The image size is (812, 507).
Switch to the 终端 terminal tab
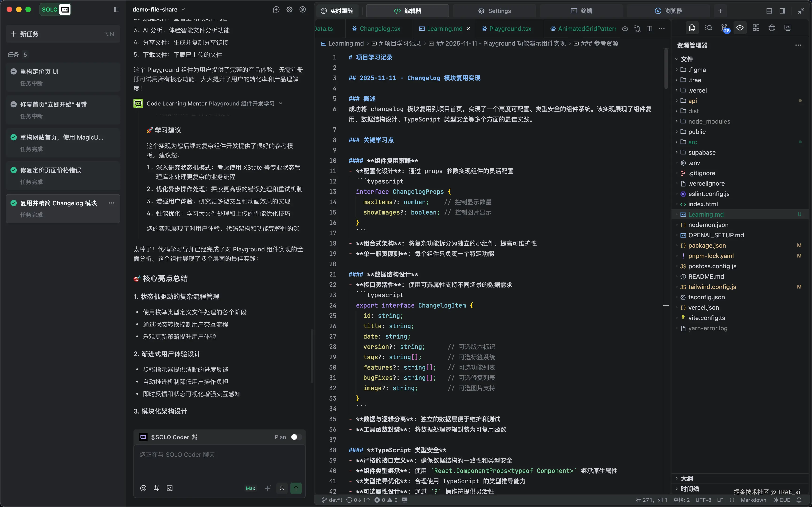tap(581, 11)
